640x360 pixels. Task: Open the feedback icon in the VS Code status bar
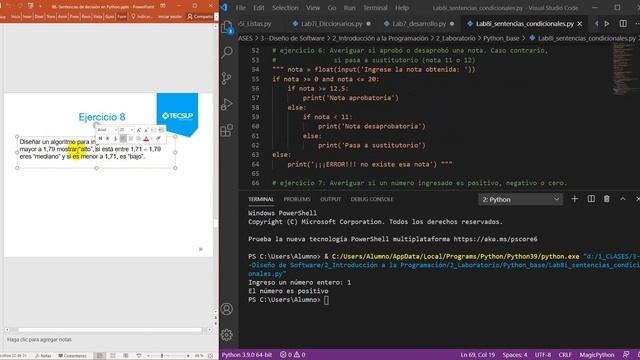pyautogui.click(x=626, y=355)
